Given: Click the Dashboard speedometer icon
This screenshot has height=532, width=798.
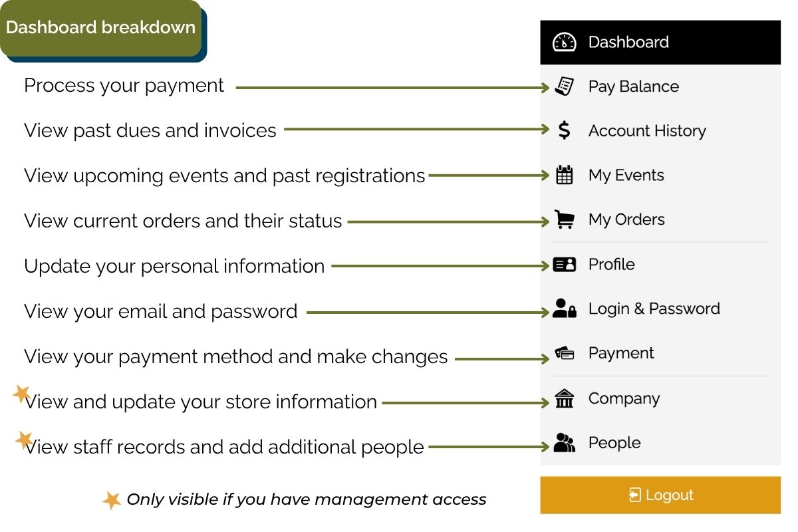Looking at the screenshot, I should coord(564,43).
